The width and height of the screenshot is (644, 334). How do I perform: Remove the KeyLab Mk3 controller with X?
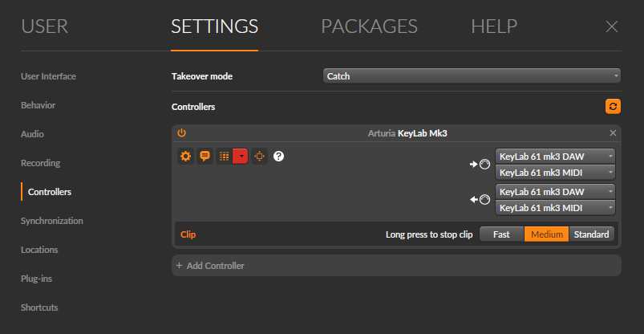(613, 132)
